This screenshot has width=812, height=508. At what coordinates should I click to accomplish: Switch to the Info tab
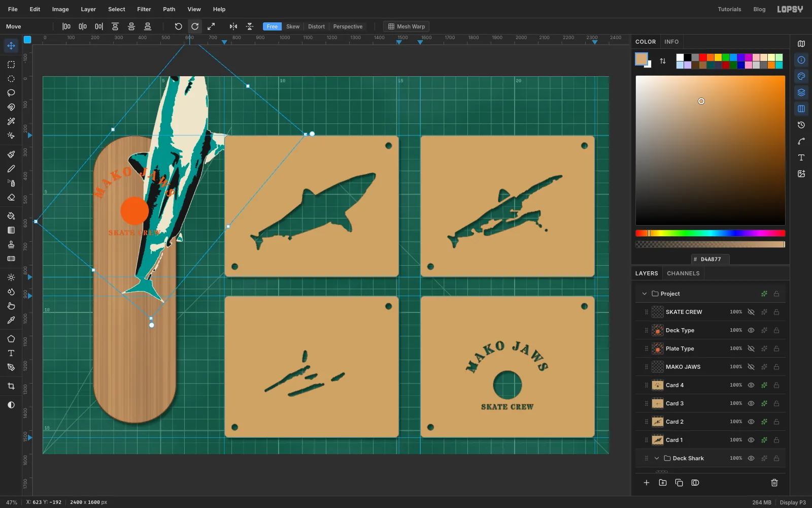671,42
